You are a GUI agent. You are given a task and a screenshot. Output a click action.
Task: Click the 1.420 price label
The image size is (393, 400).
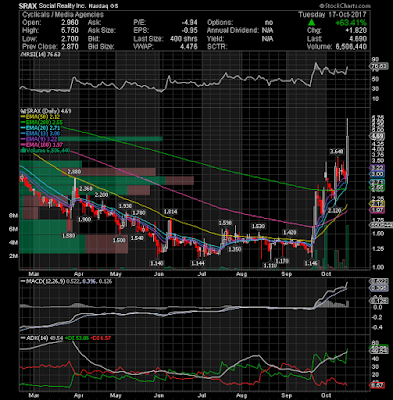(x=290, y=232)
